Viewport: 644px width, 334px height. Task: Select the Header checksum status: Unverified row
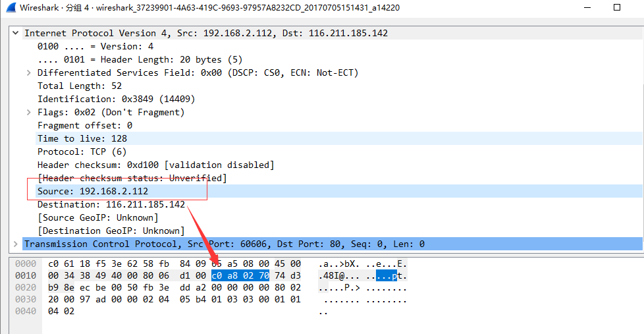click(132, 178)
